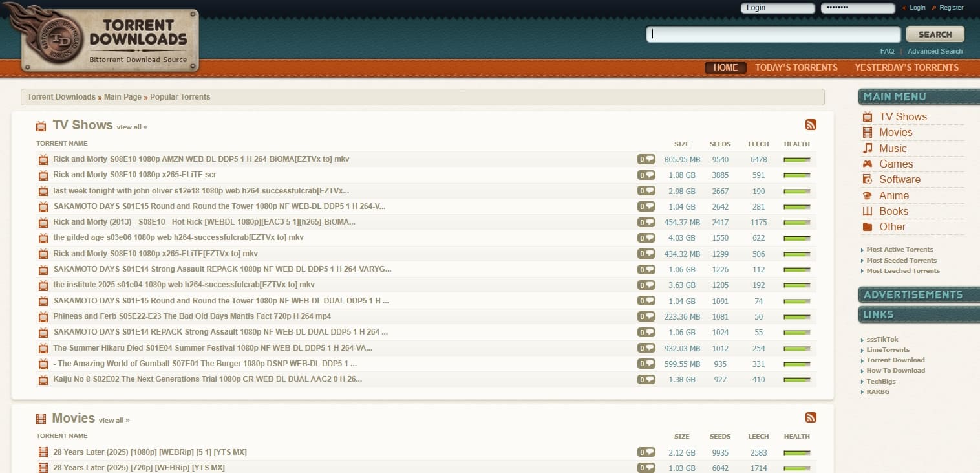Viewport: 980px width, 473px height.
Task: Select Anime in Main Menu
Action: coord(894,195)
